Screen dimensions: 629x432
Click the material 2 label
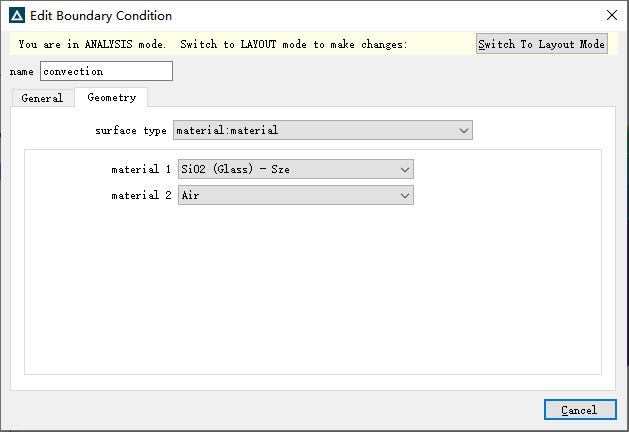click(141, 195)
